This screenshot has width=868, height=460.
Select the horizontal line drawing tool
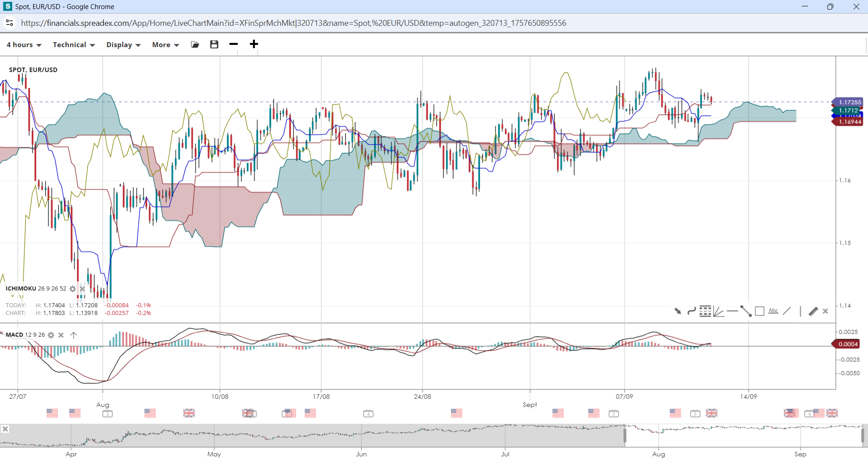click(x=732, y=311)
